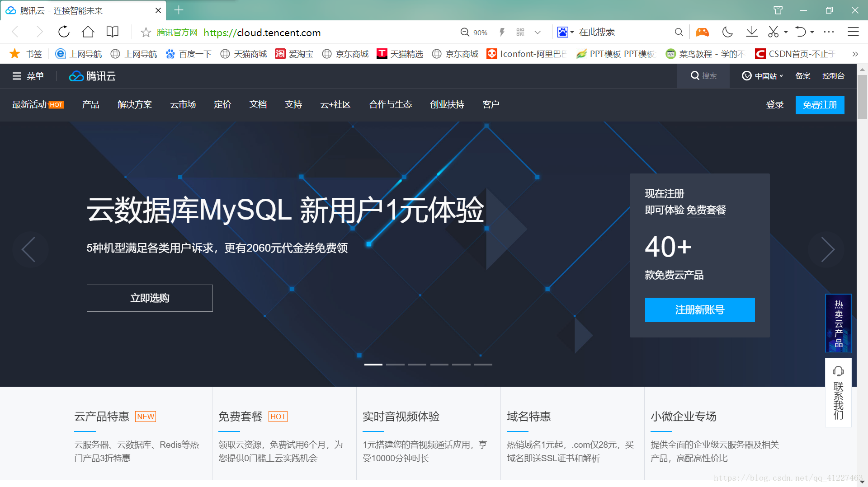
Task: Click the 注册新账号 button
Action: click(700, 310)
